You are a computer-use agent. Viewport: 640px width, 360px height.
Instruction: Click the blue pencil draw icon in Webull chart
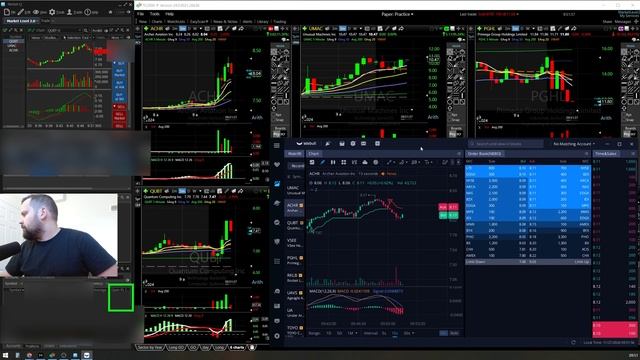point(322,162)
